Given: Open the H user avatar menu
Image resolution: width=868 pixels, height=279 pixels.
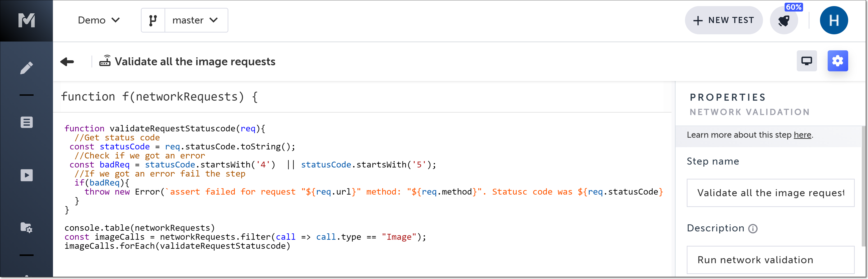Looking at the screenshot, I should (834, 21).
